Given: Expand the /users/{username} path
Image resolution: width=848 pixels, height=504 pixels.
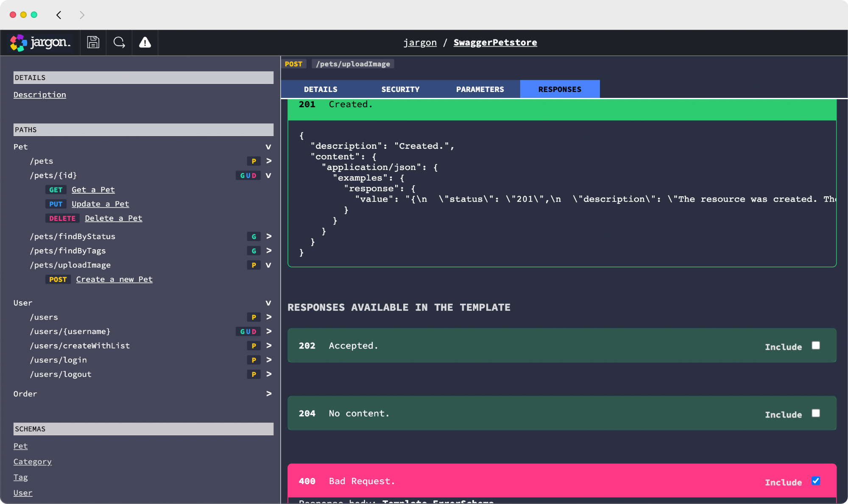Looking at the screenshot, I should tap(269, 331).
